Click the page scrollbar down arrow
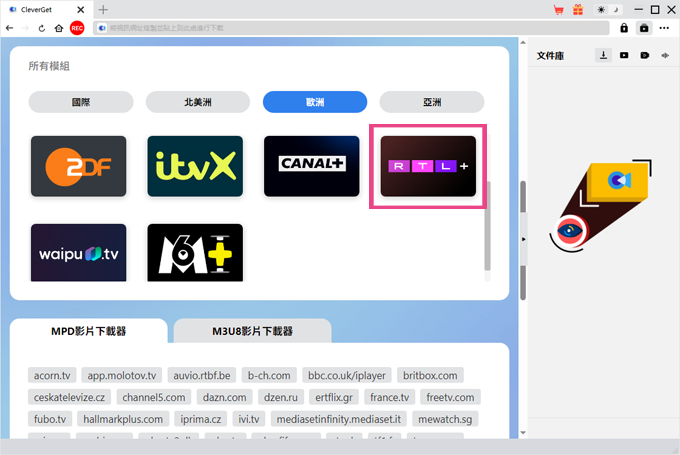 coord(523,432)
